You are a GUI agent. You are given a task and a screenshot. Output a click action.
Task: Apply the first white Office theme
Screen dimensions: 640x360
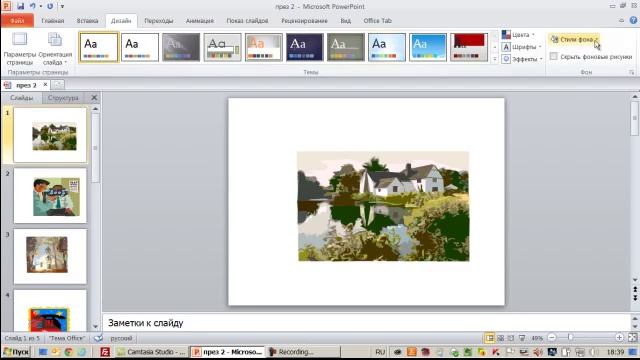(99, 47)
